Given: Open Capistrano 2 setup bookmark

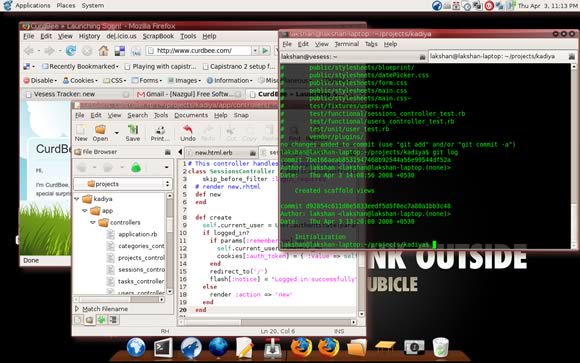Looking at the screenshot, I should [239, 67].
